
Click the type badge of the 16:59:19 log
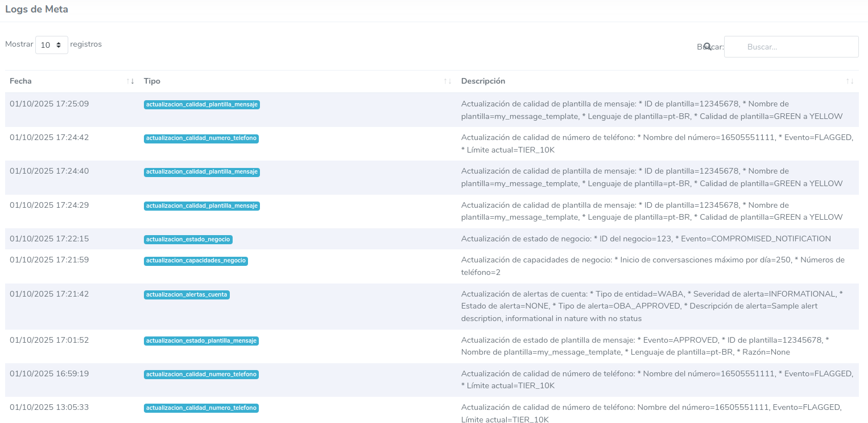tap(201, 375)
